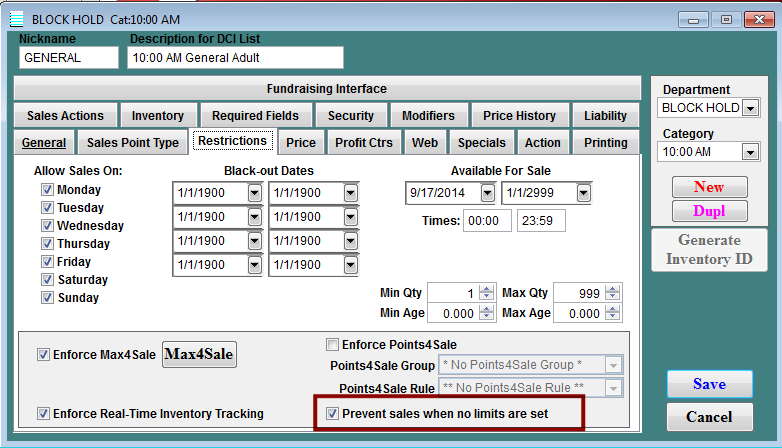
Task: Toggle the Friday checkbox
Action: click(47, 261)
